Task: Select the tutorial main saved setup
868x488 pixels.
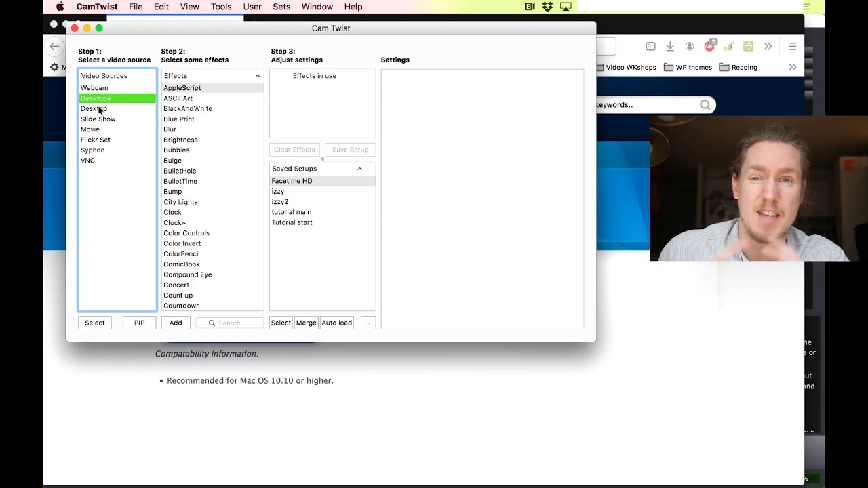Action: 322,212
